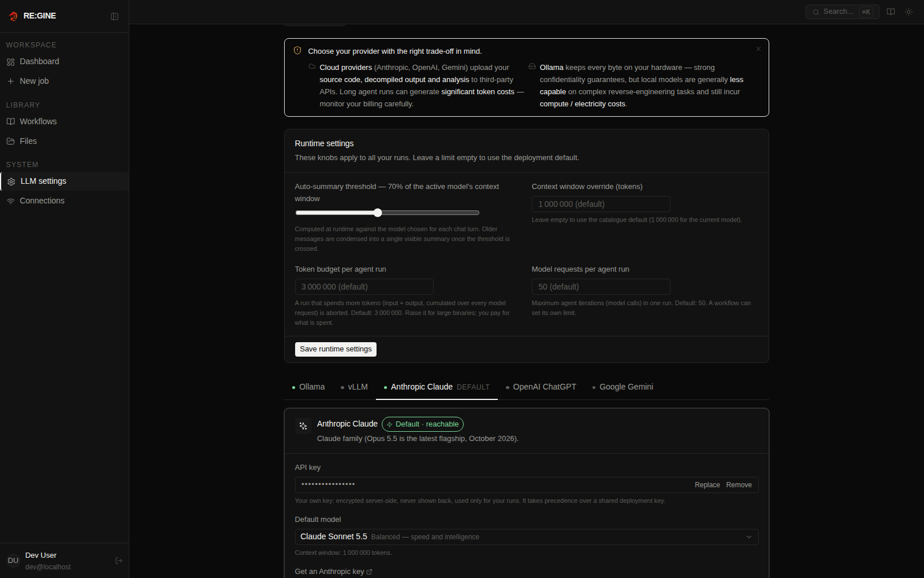Open the OpenAI ChatGPT tab
Screen dimensions: 924x578
click(x=541, y=387)
